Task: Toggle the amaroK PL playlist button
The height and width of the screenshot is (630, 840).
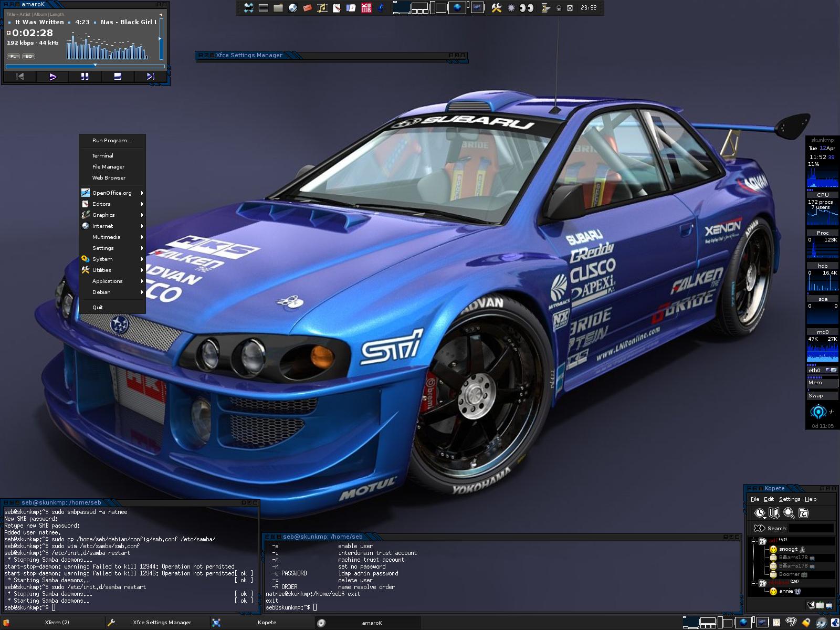Action: 13,56
